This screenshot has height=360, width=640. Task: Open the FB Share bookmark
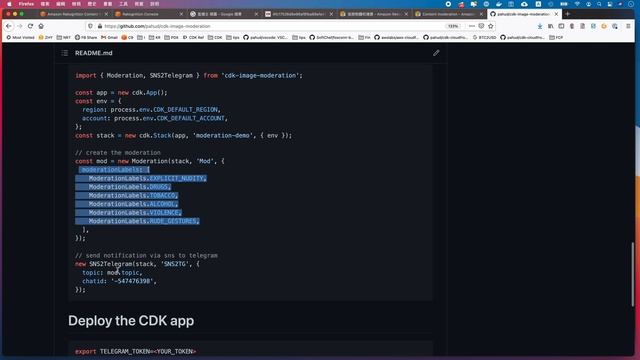pos(86,37)
